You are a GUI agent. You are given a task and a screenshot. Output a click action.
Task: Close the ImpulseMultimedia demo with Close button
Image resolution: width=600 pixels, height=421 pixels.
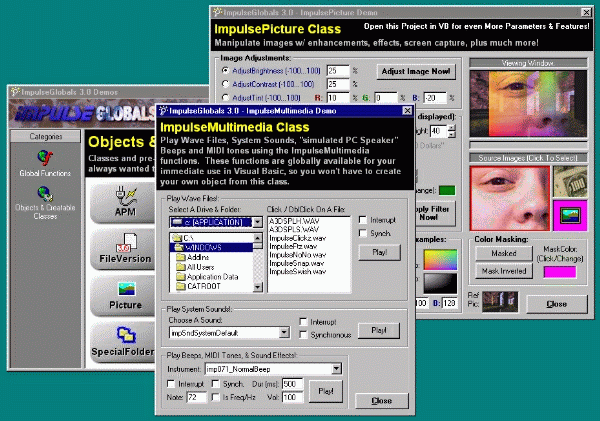382,401
